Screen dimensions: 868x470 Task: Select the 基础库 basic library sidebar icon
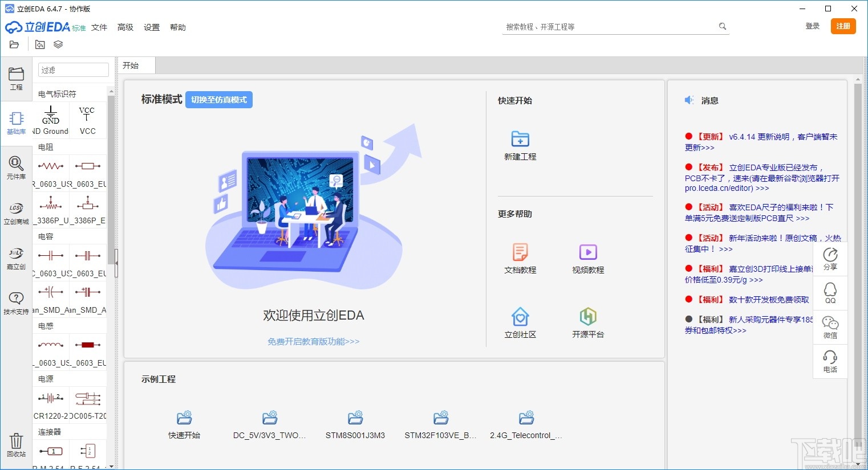16,122
